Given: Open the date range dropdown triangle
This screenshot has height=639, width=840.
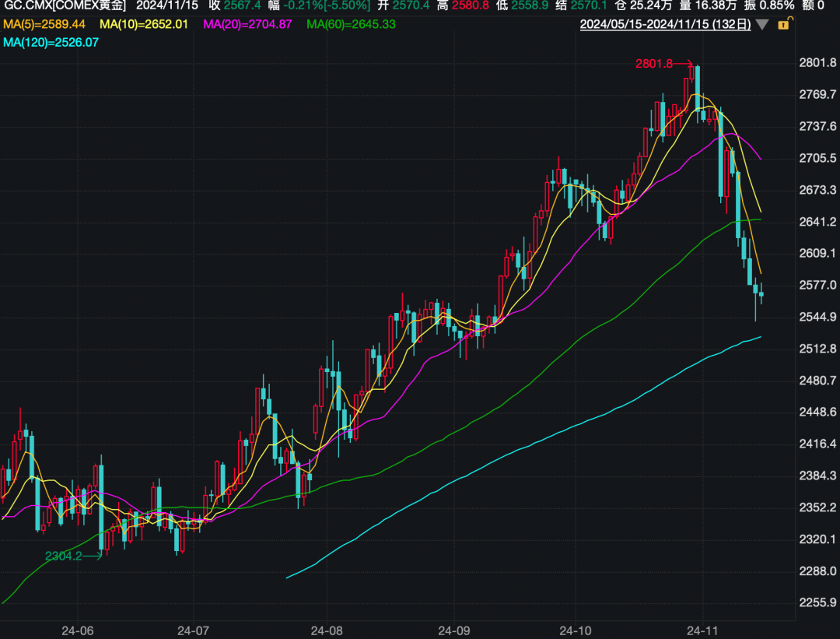Looking at the screenshot, I should tap(762, 25).
